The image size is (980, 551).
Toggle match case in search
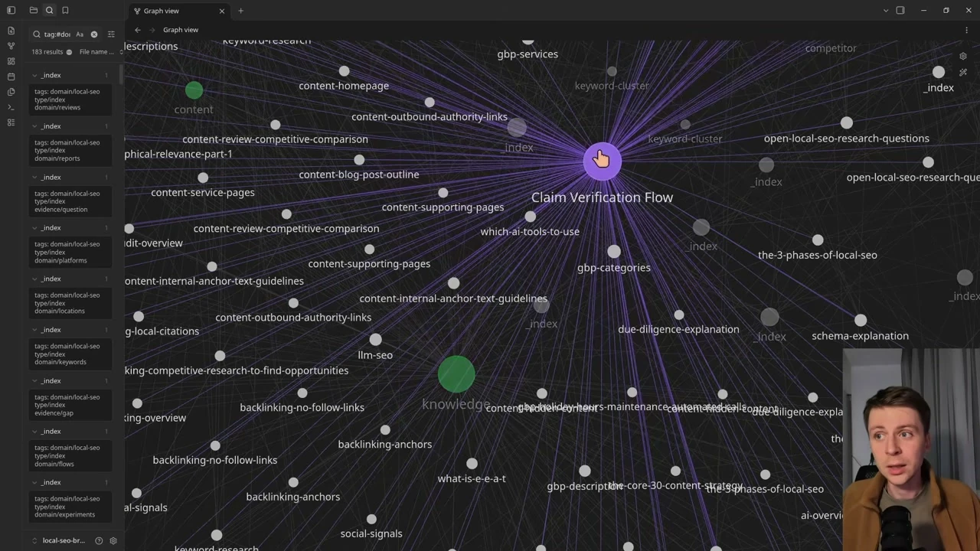pos(80,34)
